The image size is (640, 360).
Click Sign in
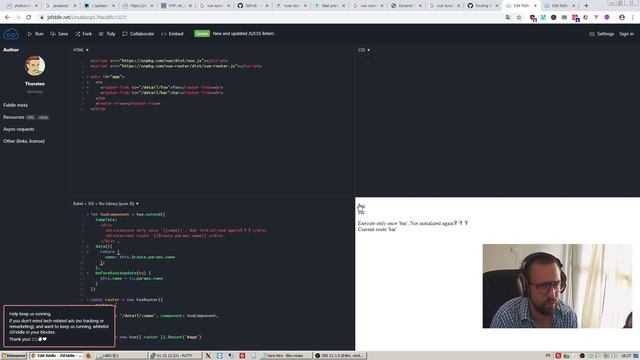pos(626,34)
